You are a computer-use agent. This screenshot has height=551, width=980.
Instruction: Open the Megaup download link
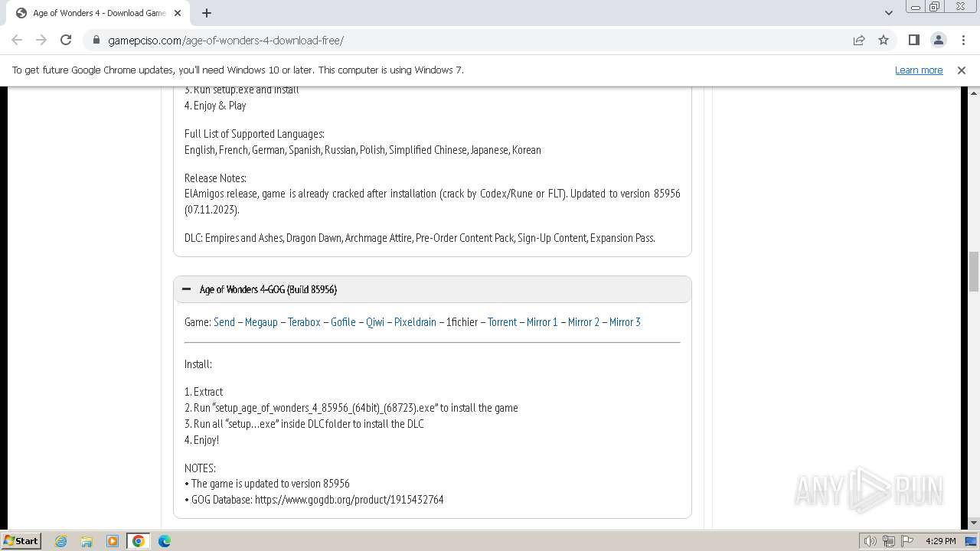[x=261, y=321]
